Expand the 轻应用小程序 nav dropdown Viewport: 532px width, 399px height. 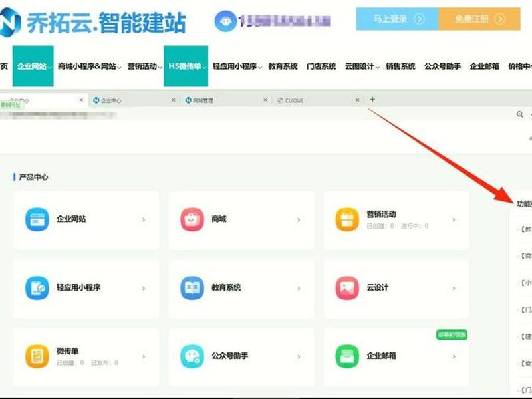click(259, 67)
